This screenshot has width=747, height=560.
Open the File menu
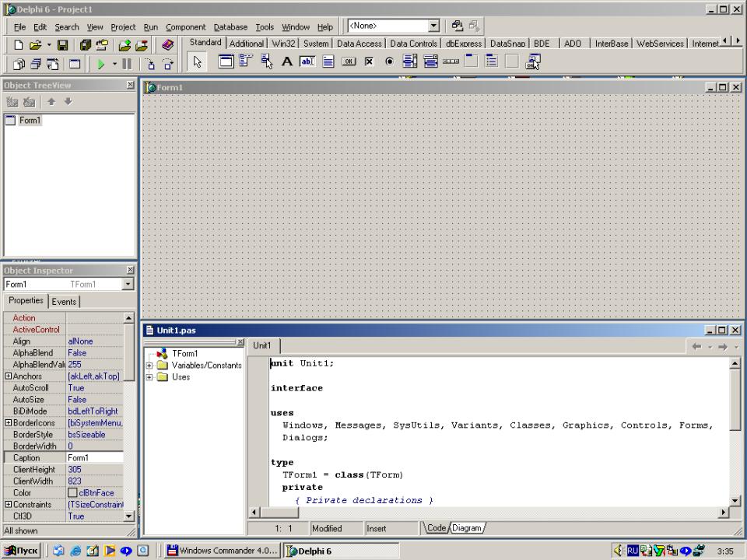tap(19, 27)
